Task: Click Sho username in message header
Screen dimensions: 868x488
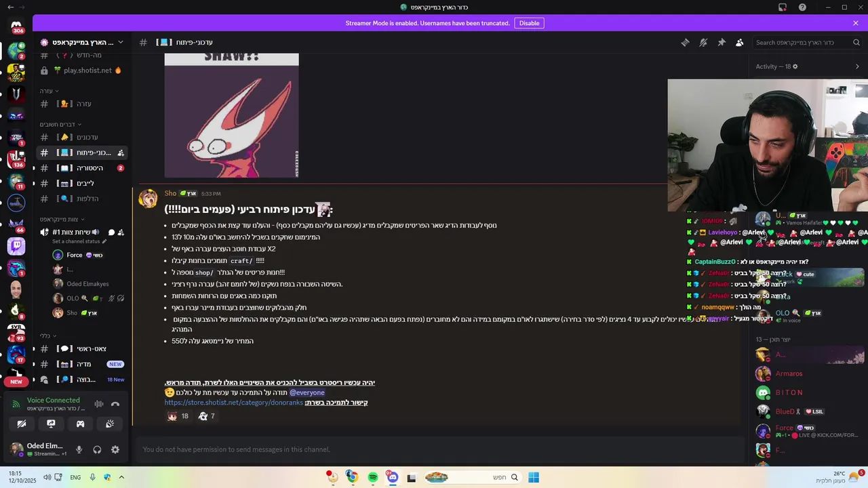Action: pyautogui.click(x=170, y=193)
